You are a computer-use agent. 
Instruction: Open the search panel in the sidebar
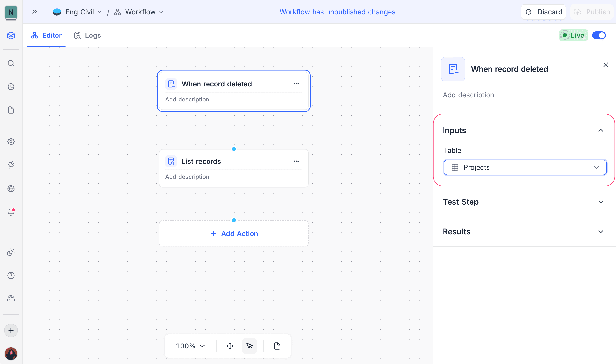[x=11, y=63]
